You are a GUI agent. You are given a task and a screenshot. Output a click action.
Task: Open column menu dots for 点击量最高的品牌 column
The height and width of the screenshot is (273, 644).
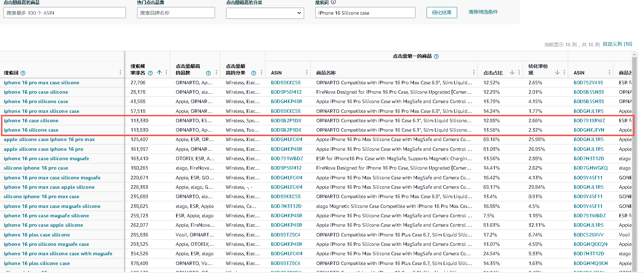click(x=216, y=72)
